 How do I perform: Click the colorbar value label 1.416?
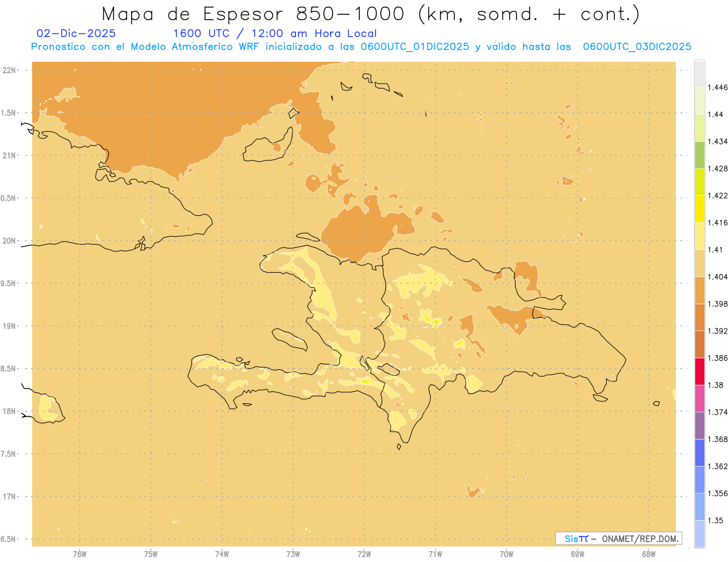(717, 222)
